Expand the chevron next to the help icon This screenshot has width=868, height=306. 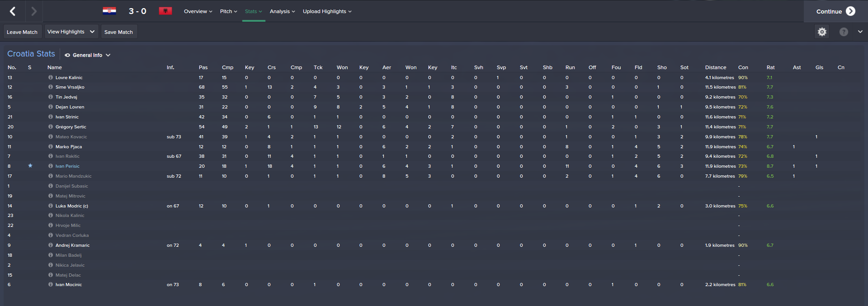(x=860, y=32)
